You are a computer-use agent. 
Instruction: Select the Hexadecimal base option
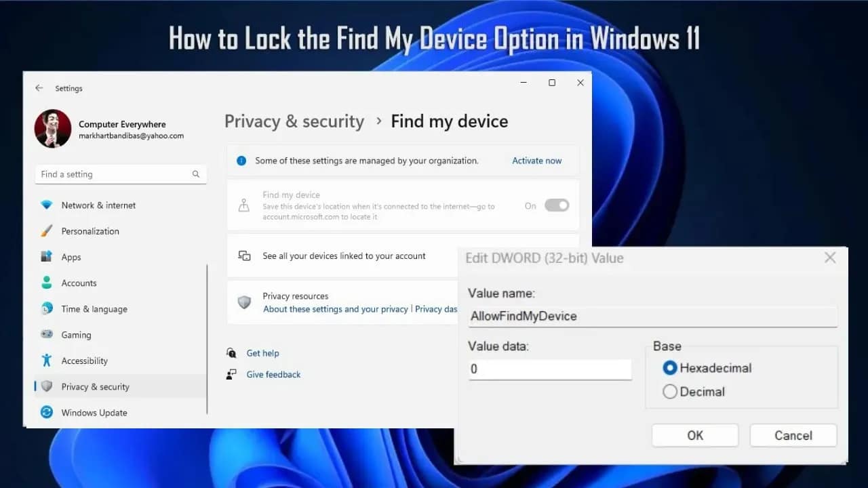(x=670, y=368)
